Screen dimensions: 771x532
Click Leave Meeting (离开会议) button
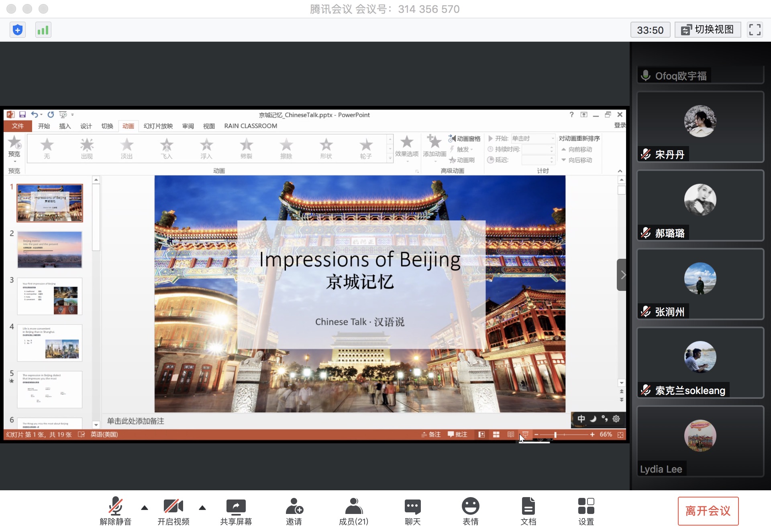pyautogui.click(x=708, y=511)
